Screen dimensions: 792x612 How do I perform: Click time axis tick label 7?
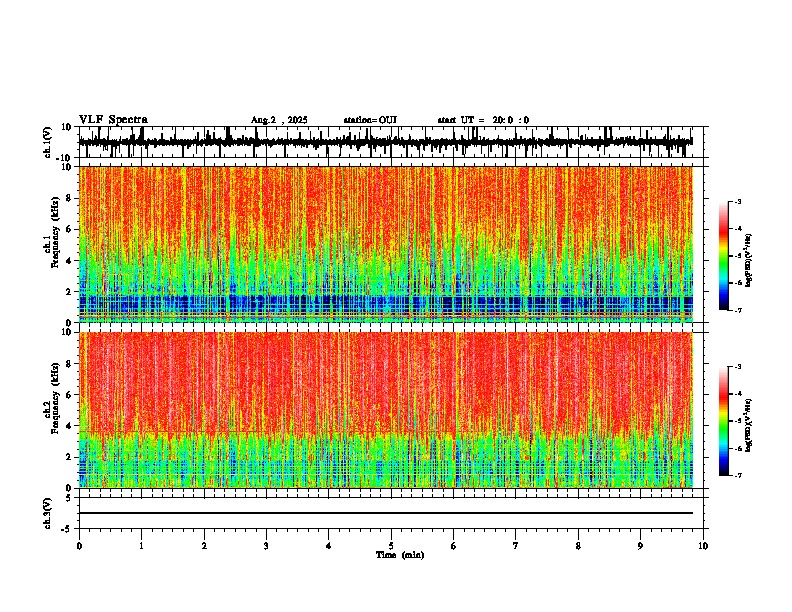coord(516,546)
